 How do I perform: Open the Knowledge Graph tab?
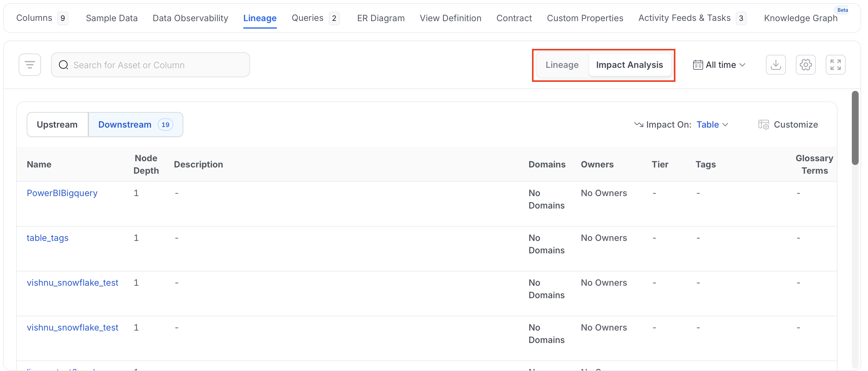pos(800,18)
